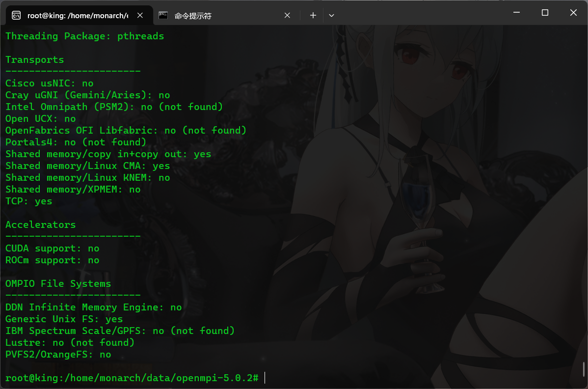The width and height of the screenshot is (588, 389).
Task: Switch to the 命令提示符 tab
Action: click(x=225, y=15)
